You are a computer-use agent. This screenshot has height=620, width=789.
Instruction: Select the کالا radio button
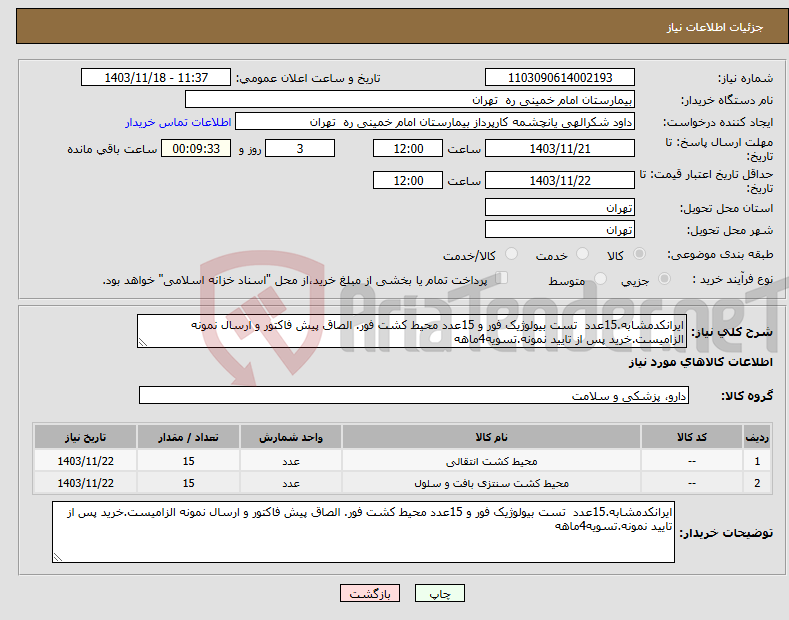(639, 254)
